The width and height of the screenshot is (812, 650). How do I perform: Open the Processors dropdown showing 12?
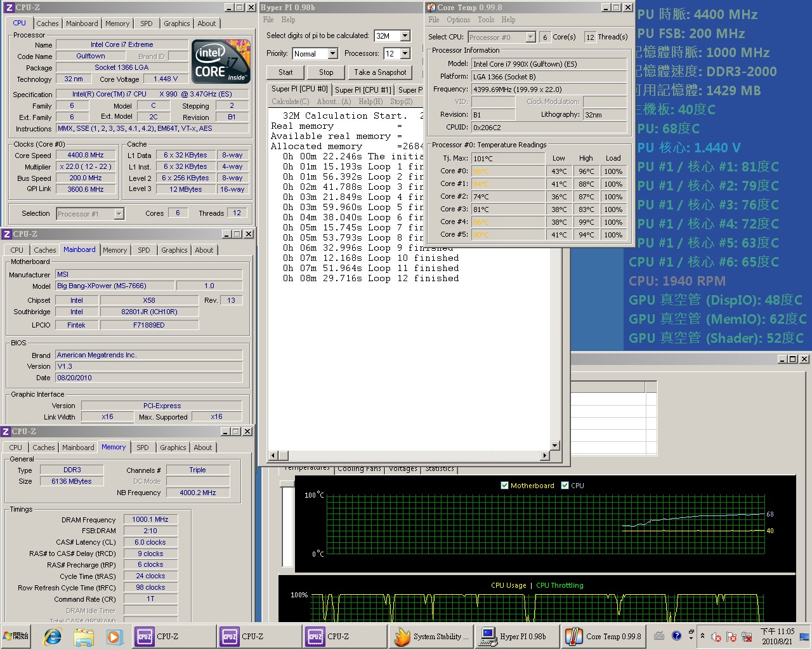click(405, 54)
